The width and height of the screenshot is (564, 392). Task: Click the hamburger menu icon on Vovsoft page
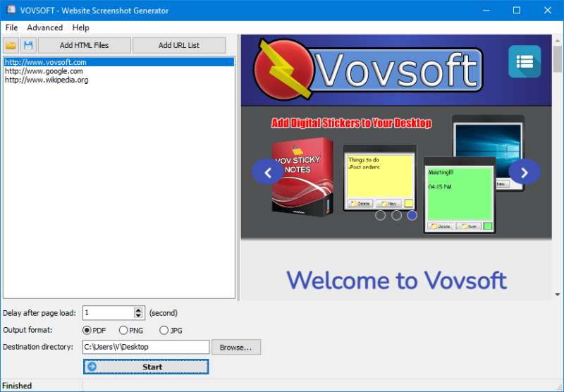[525, 62]
